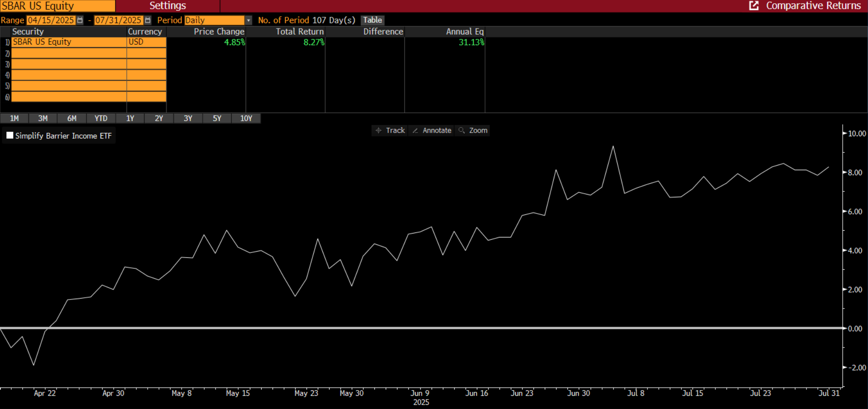Click the Track crosshair icon

click(379, 130)
